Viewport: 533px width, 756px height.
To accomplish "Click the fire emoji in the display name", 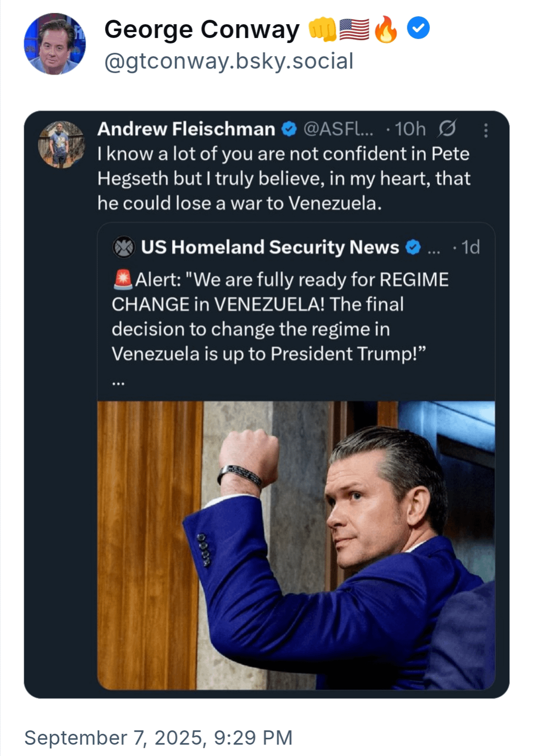I will (385, 29).
